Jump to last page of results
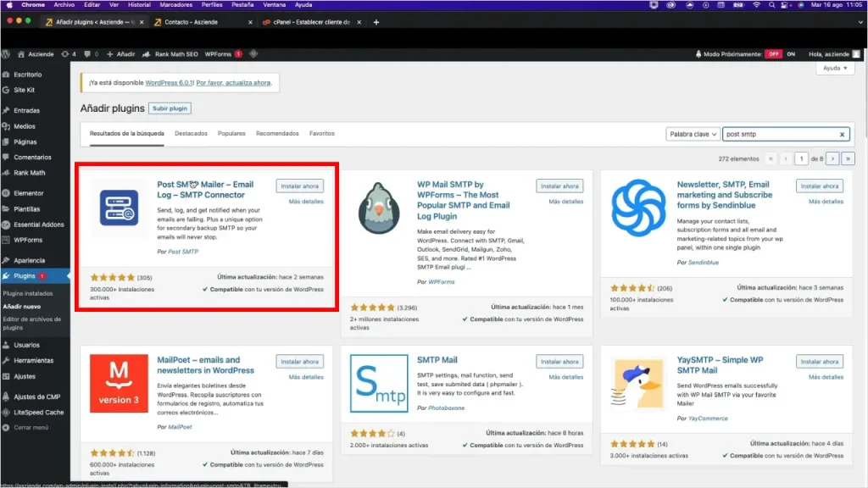This screenshot has width=868, height=488. pyautogui.click(x=848, y=158)
